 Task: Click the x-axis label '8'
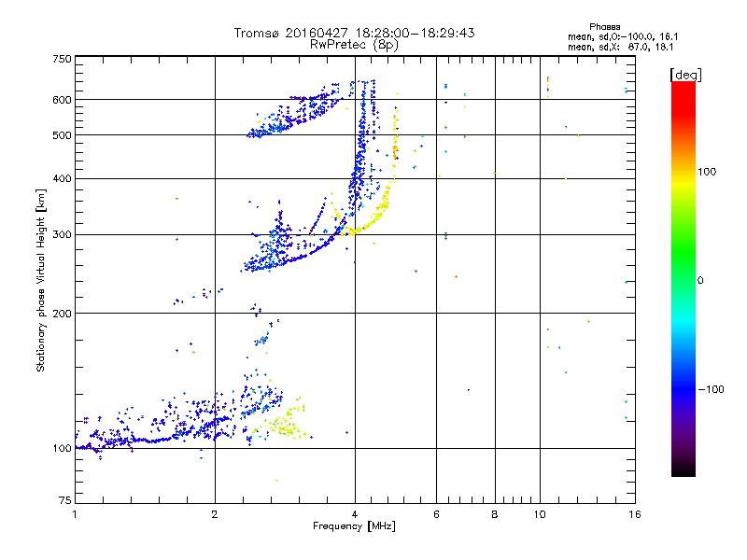coord(495,514)
